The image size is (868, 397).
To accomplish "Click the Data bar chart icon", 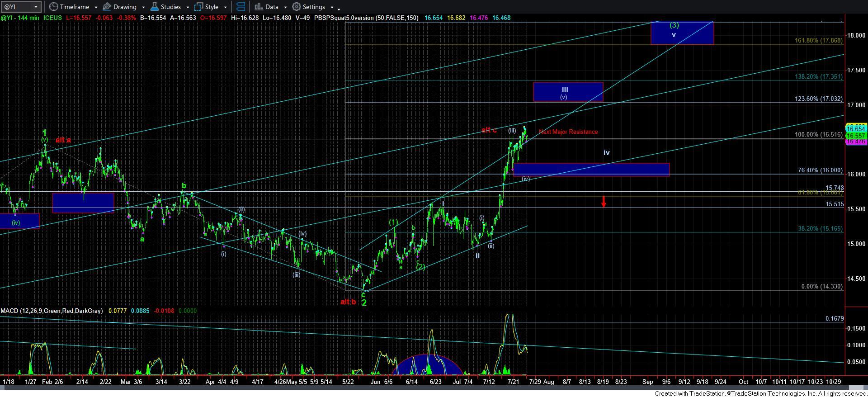I will click(258, 7).
